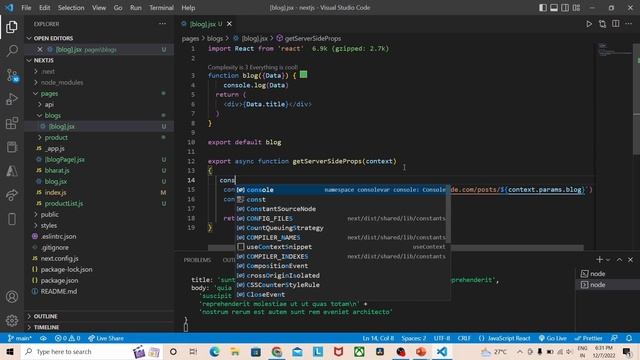Viewport: 640px width, 360px height.
Task: Open the Search view in activity bar
Action: click(x=12, y=51)
